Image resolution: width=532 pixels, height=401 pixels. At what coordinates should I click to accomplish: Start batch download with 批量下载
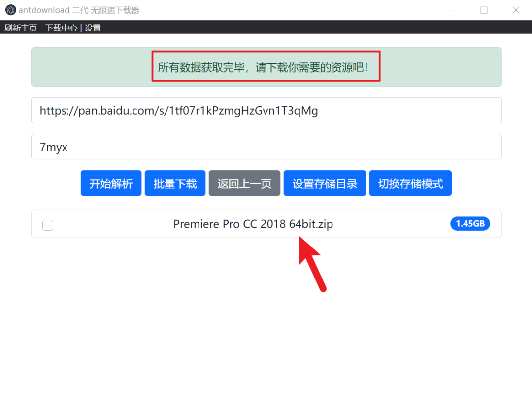[x=175, y=184]
